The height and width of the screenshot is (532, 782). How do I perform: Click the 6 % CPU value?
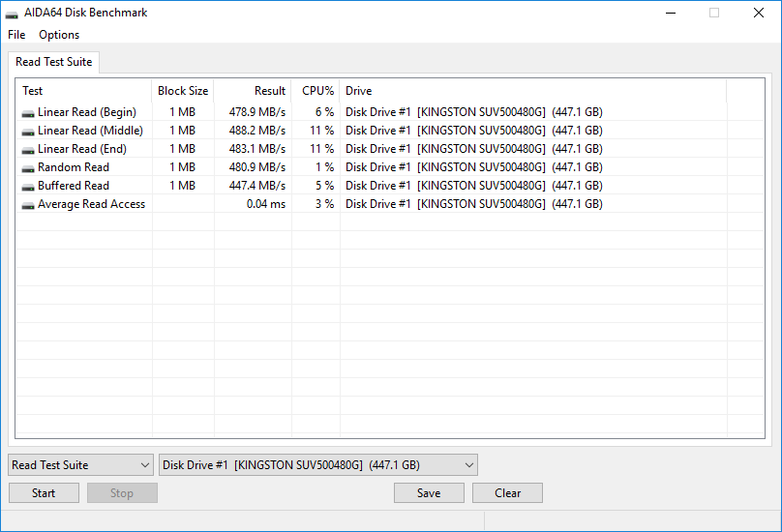tap(324, 112)
